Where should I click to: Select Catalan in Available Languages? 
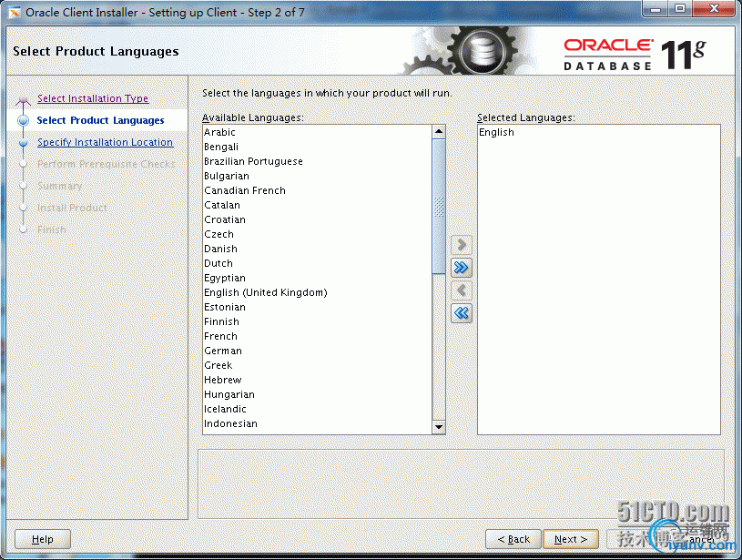(317, 205)
